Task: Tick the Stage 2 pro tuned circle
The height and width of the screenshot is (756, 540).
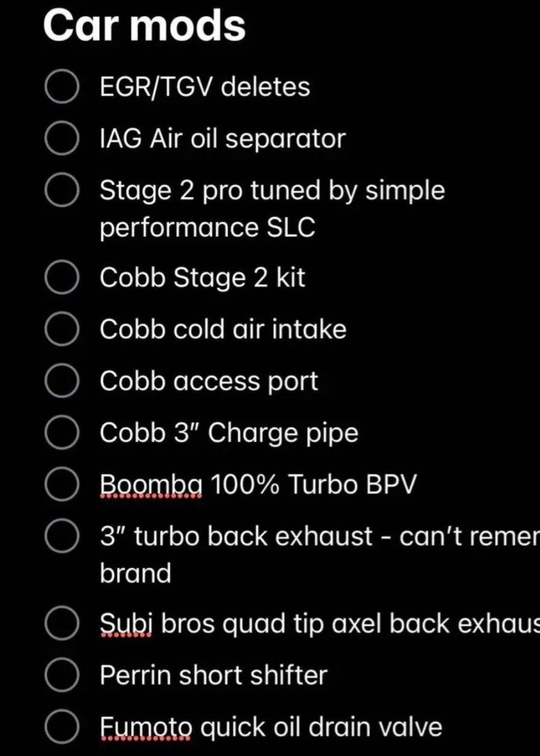Action: point(62,191)
